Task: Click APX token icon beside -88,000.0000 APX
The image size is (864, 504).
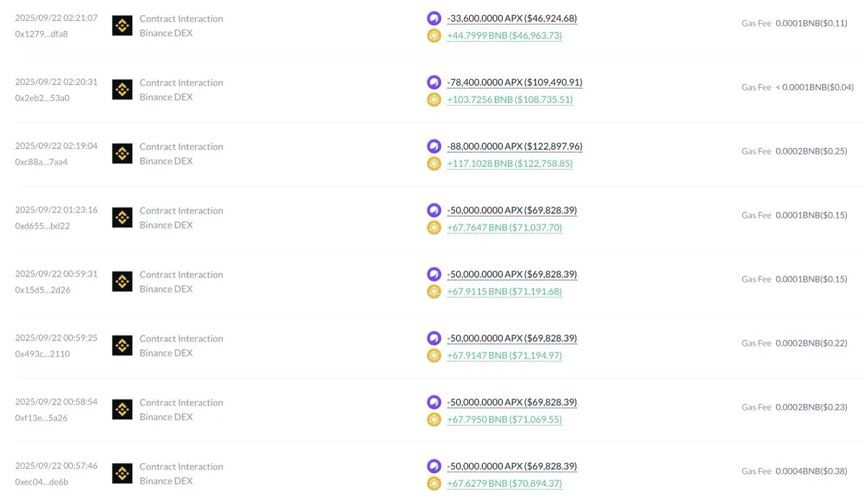Action: pyautogui.click(x=434, y=147)
